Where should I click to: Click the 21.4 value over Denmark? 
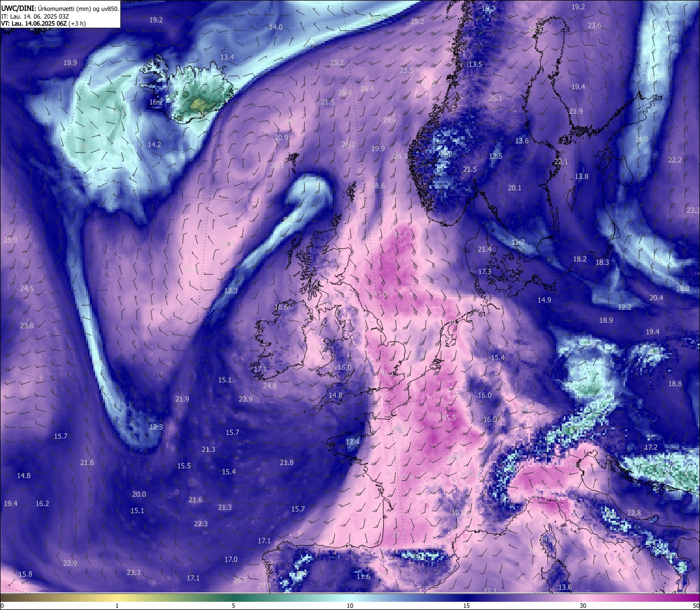(x=485, y=249)
